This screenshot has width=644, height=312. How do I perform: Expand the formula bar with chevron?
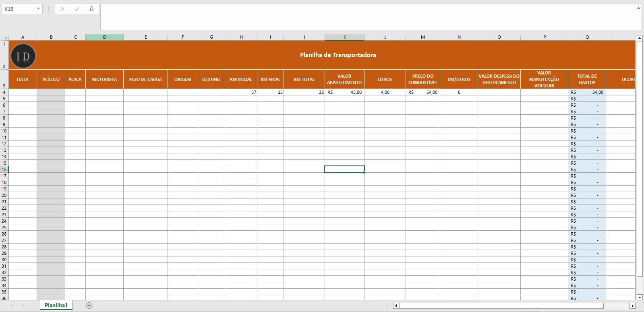638,8
